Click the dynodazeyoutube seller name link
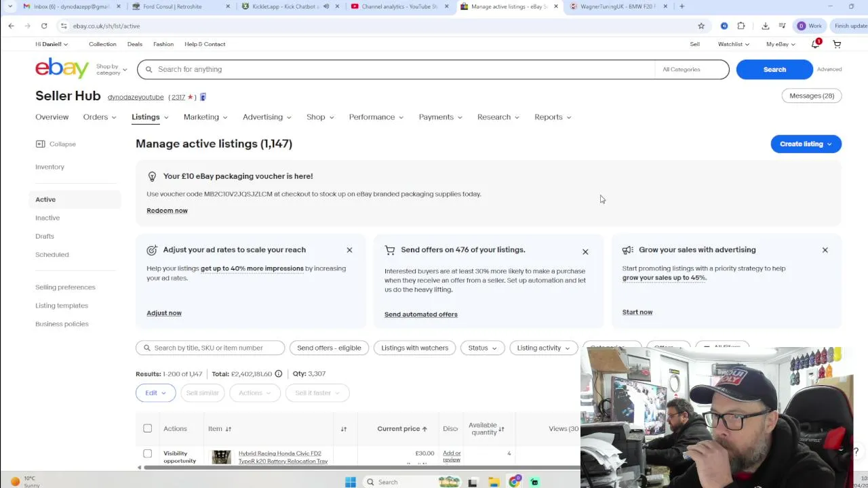The image size is (868, 488). click(x=136, y=97)
